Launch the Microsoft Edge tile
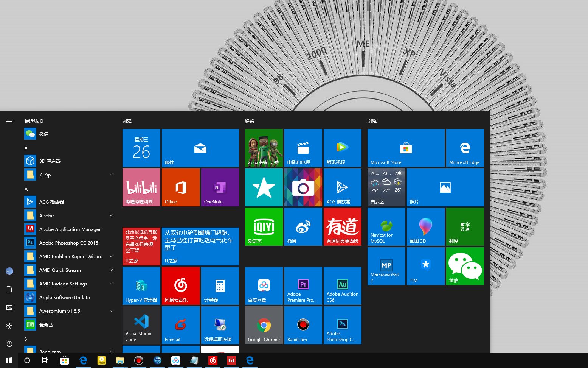 [x=465, y=148]
